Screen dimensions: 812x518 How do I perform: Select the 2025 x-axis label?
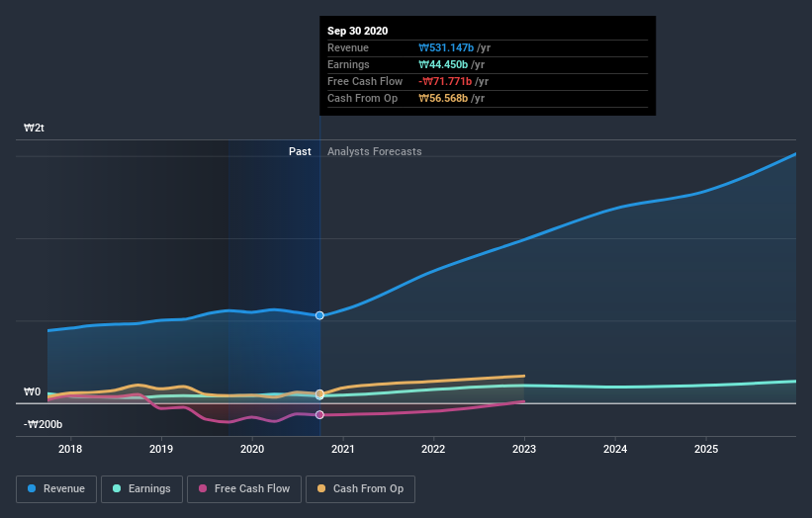(x=706, y=449)
